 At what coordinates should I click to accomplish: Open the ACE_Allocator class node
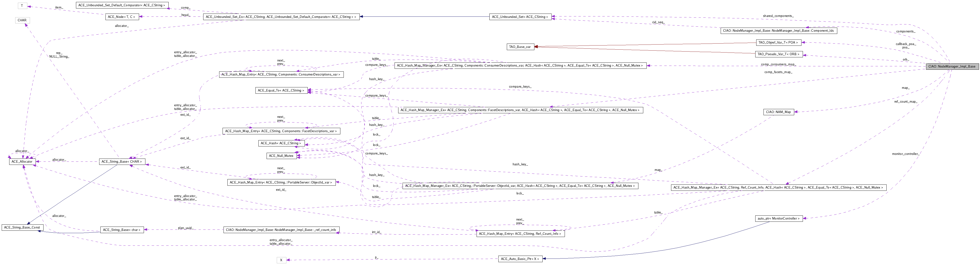(22, 161)
